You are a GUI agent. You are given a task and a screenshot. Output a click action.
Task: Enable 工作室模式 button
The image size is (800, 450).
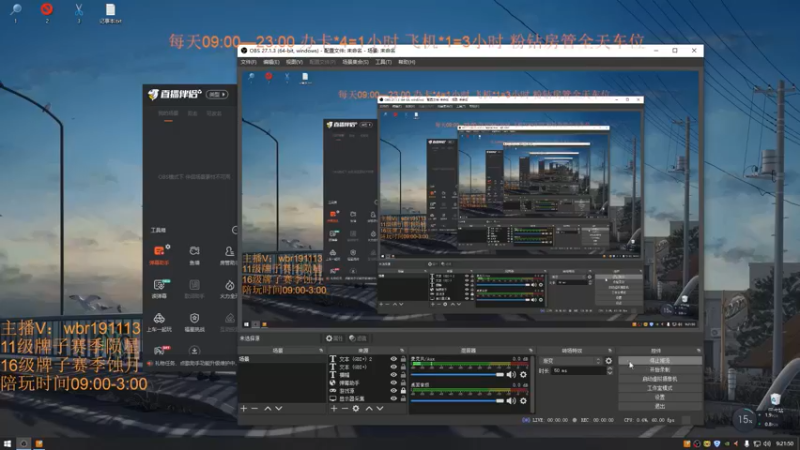[660, 388]
